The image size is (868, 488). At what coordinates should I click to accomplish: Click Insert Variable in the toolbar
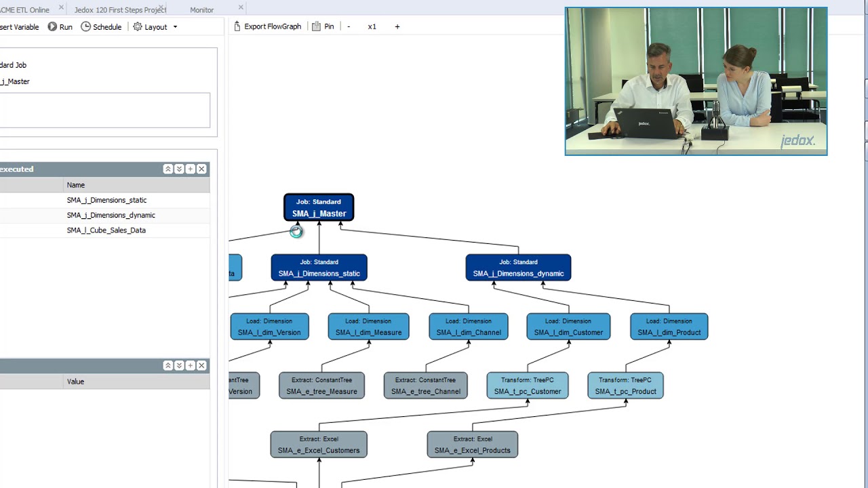coord(20,27)
